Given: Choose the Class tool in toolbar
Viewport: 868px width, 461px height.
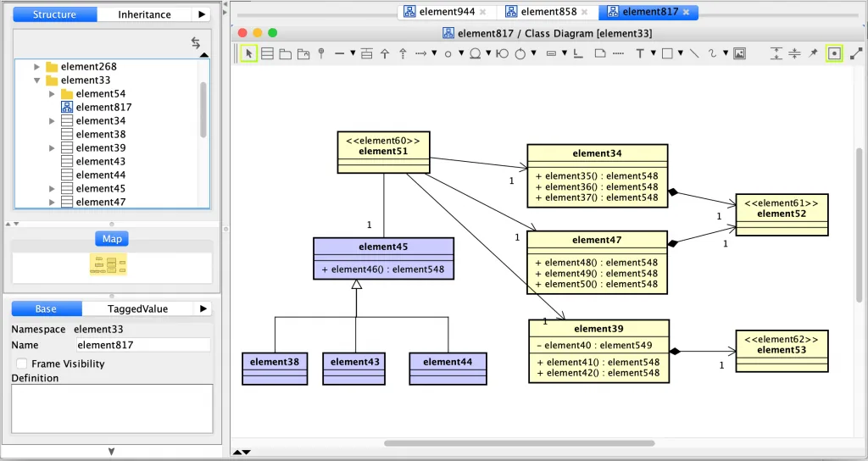Looking at the screenshot, I should 267,53.
